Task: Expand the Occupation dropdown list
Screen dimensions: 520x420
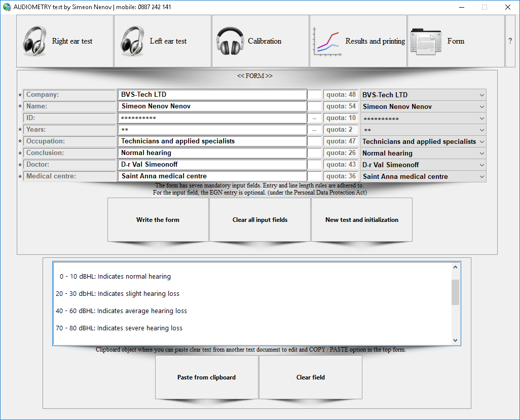Action: tap(481, 141)
